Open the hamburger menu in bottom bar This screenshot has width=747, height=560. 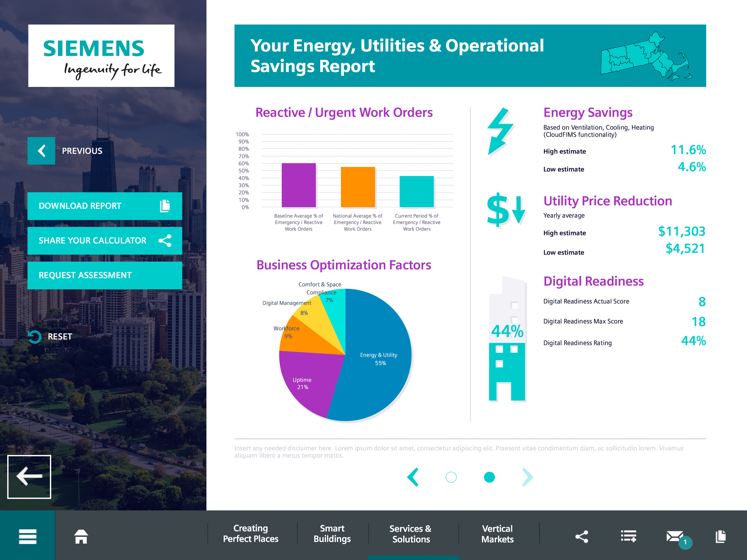point(27,536)
